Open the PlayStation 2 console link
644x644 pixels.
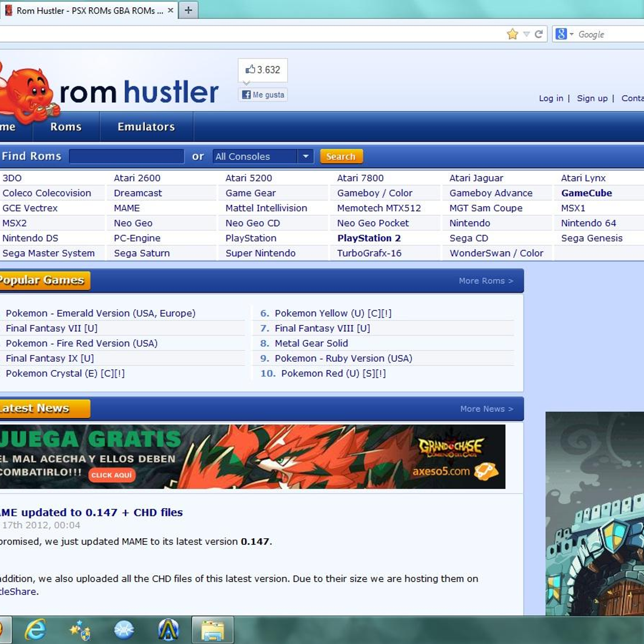[369, 238]
